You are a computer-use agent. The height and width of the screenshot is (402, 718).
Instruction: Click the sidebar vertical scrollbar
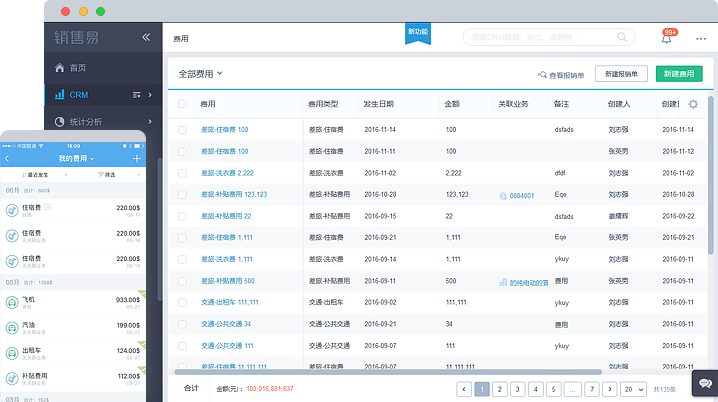pos(160,229)
